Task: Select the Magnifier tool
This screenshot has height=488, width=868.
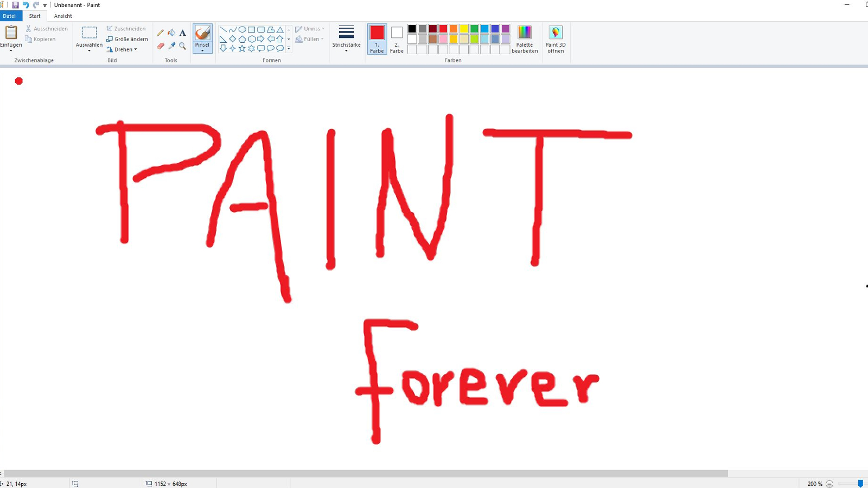Action: (183, 46)
